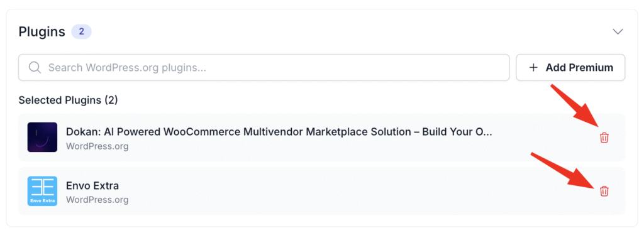The width and height of the screenshot is (644, 233).
Task: Click the Selected Plugins (2) label
Action: coord(68,100)
